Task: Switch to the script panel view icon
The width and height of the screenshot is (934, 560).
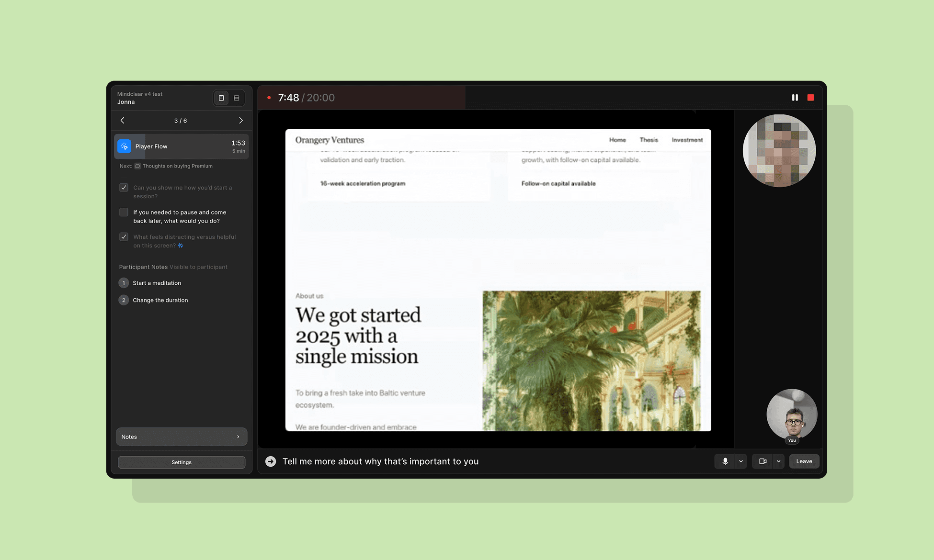Action: (x=221, y=98)
